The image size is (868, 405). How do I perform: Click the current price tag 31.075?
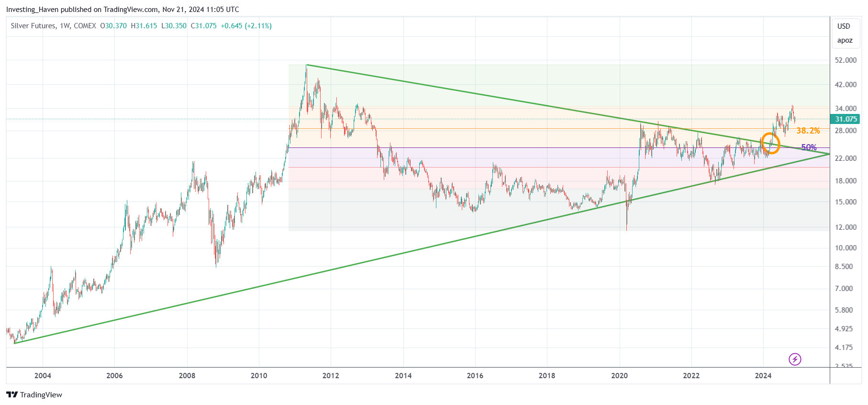846,119
